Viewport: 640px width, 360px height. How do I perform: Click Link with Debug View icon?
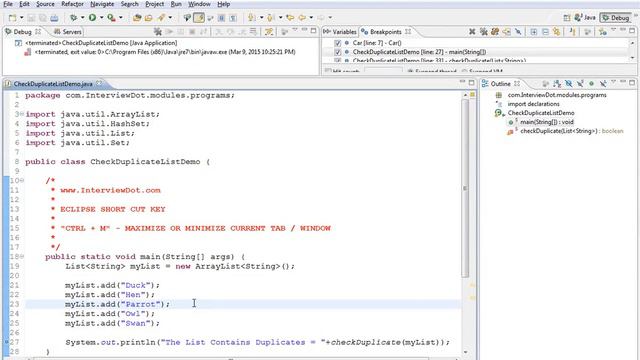(x=556, y=31)
